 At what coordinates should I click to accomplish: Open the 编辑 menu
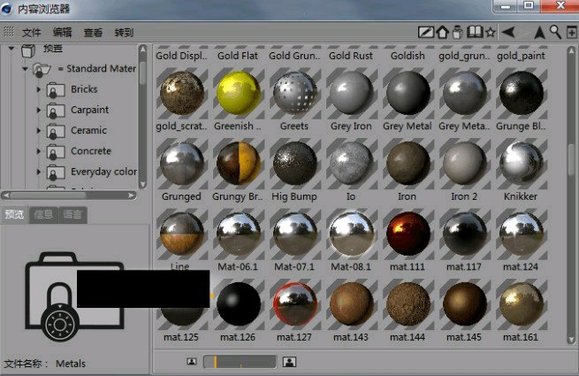pos(62,33)
